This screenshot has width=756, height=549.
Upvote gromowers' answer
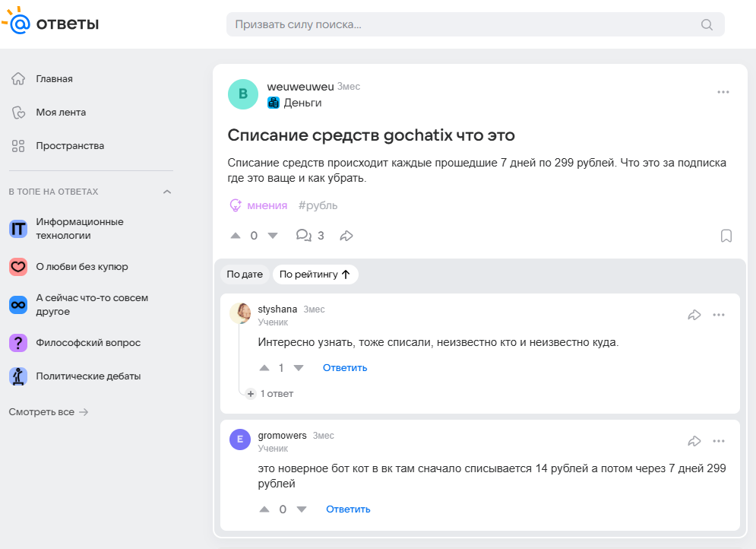coord(264,509)
